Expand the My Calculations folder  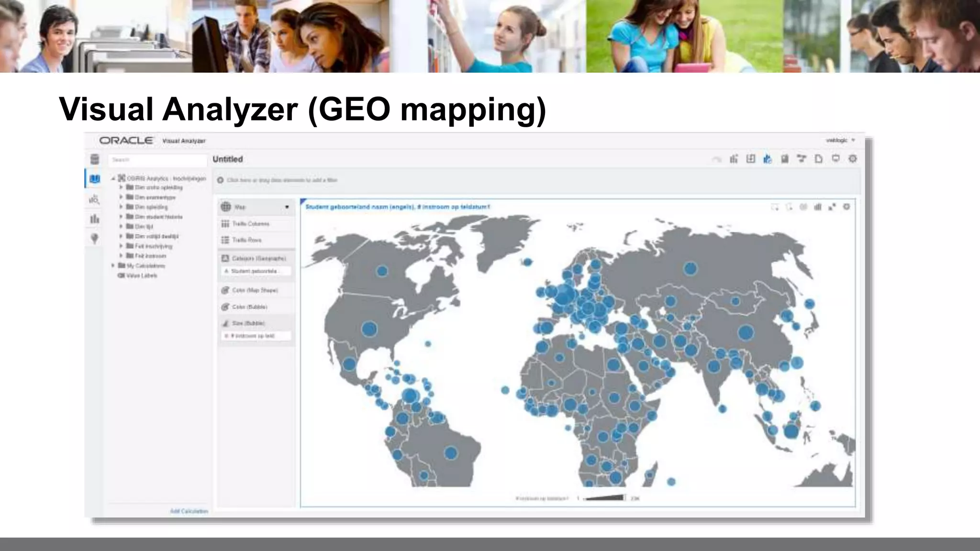pos(113,265)
